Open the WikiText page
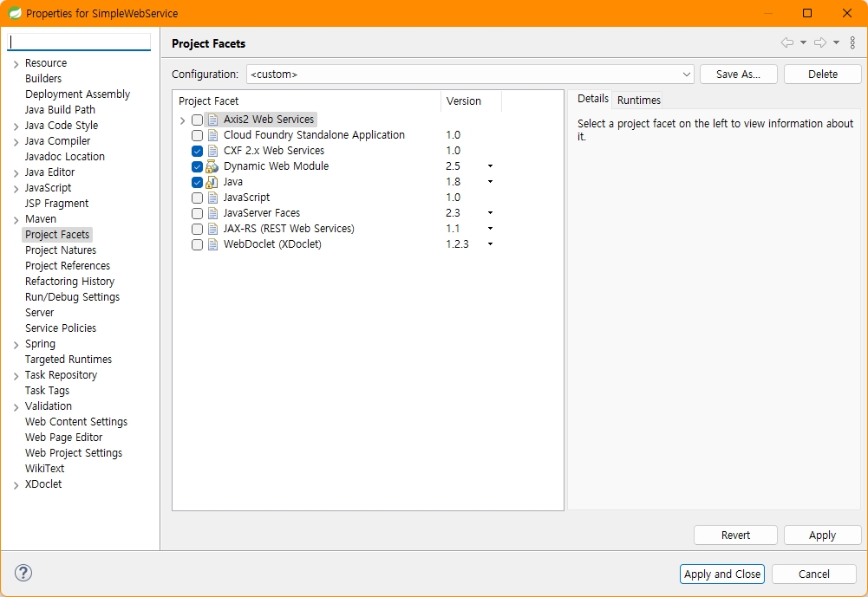 click(x=44, y=468)
